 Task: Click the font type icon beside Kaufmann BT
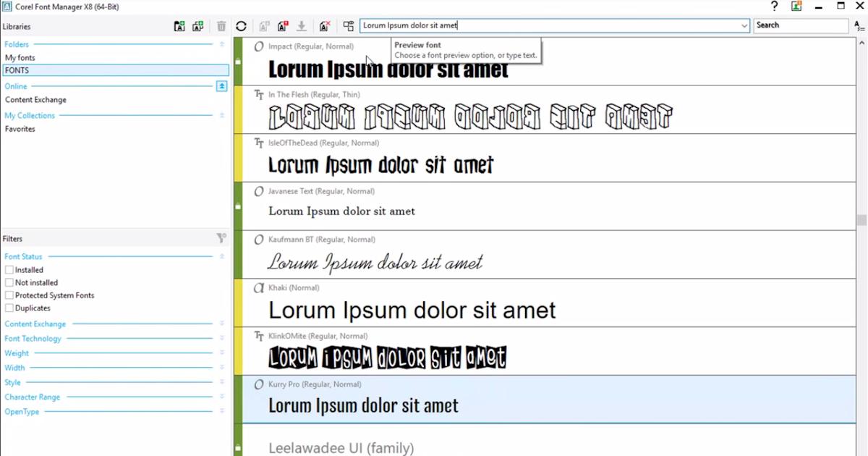(259, 240)
